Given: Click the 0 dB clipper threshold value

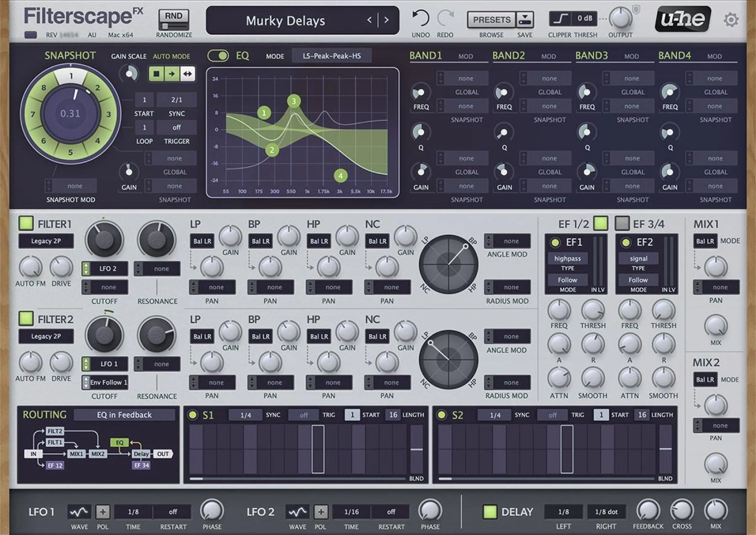Looking at the screenshot, I should point(585,18).
